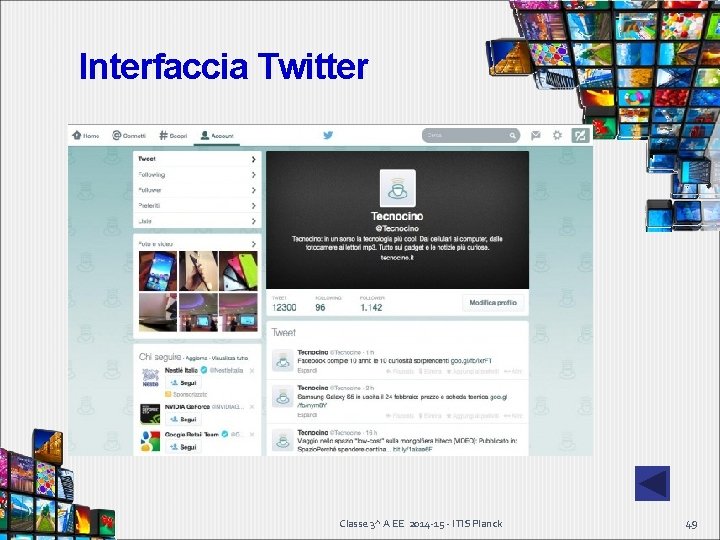Click the Modifica profilo button

pyautogui.click(x=493, y=303)
